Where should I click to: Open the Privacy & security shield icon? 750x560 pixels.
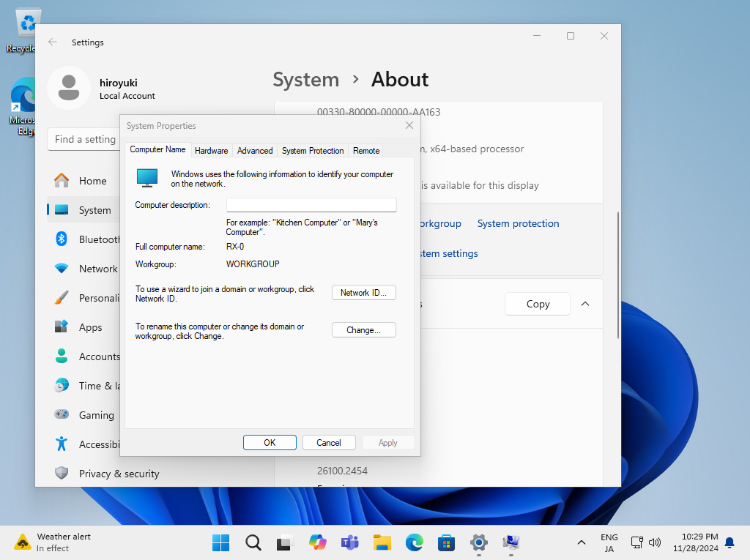pos(62,473)
